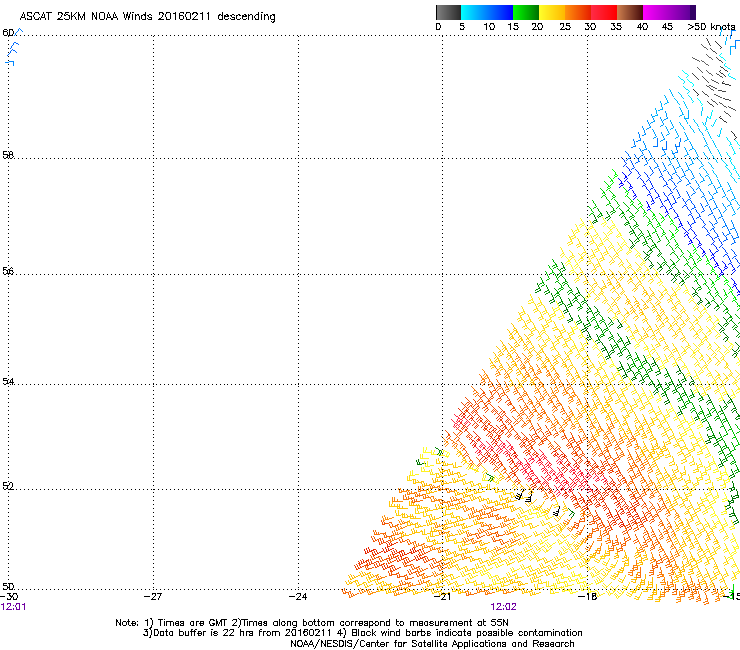This screenshot has width=740, height=650.
Task: Click the latitude label '54'
Action: coord(8,381)
